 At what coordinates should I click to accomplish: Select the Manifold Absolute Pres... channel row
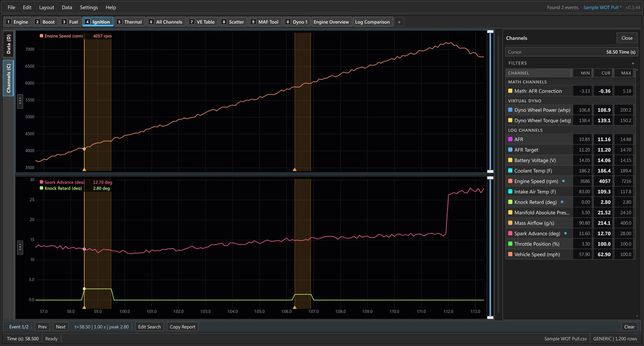click(570, 213)
